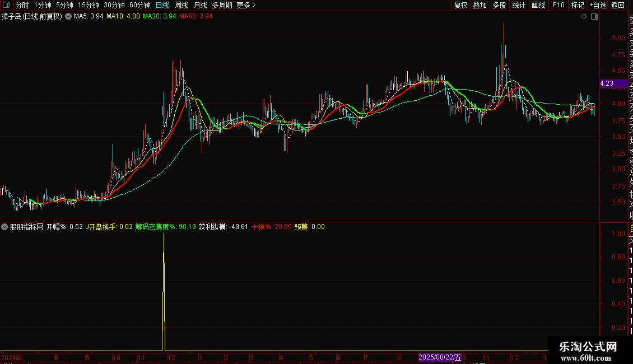
Task: Click the MA10: 4.00 label
Action: pyautogui.click(x=123, y=16)
